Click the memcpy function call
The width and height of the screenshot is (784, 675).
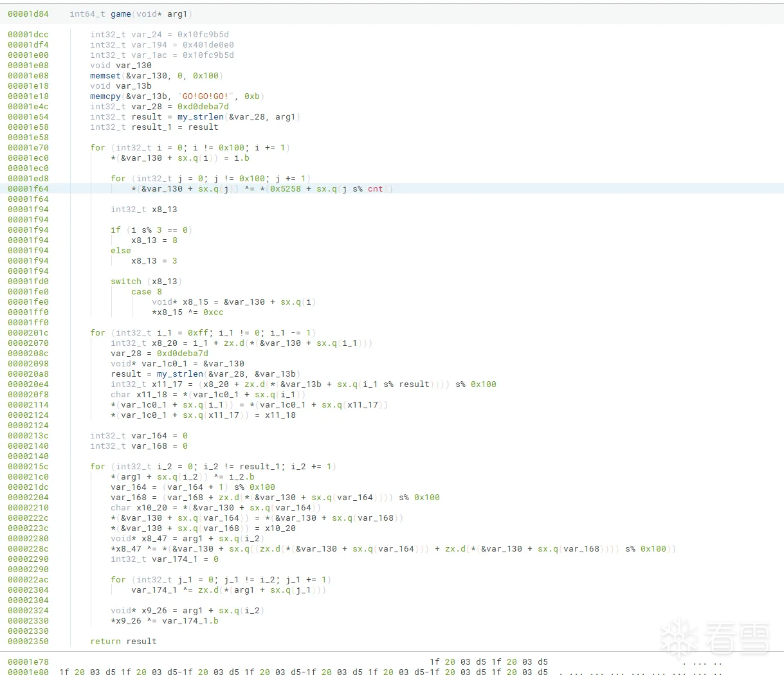coord(105,96)
